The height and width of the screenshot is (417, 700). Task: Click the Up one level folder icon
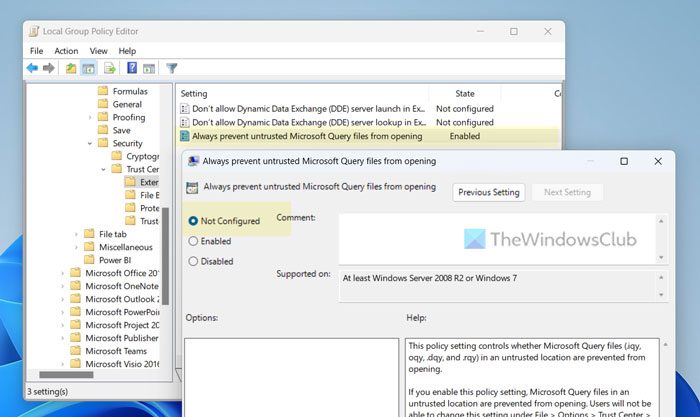[71, 68]
